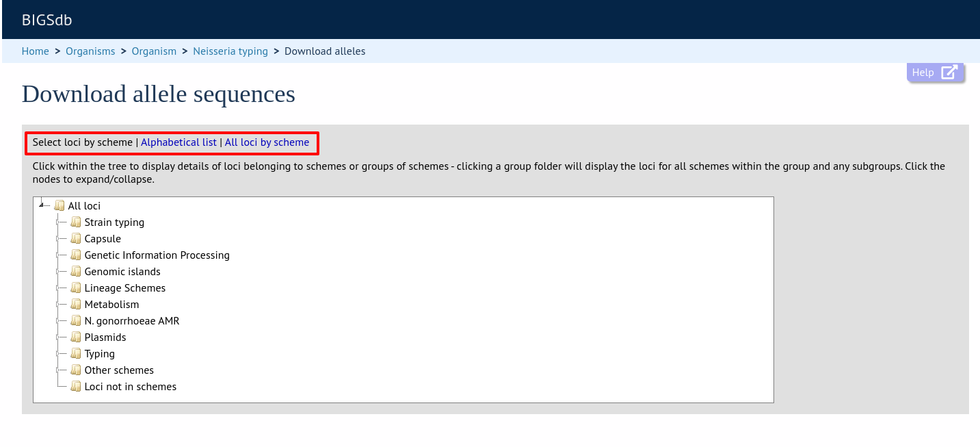This screenshot has width=980, height=447.
Task: Click the Loci not in schemes folder icon
Action: coord(76,386)
